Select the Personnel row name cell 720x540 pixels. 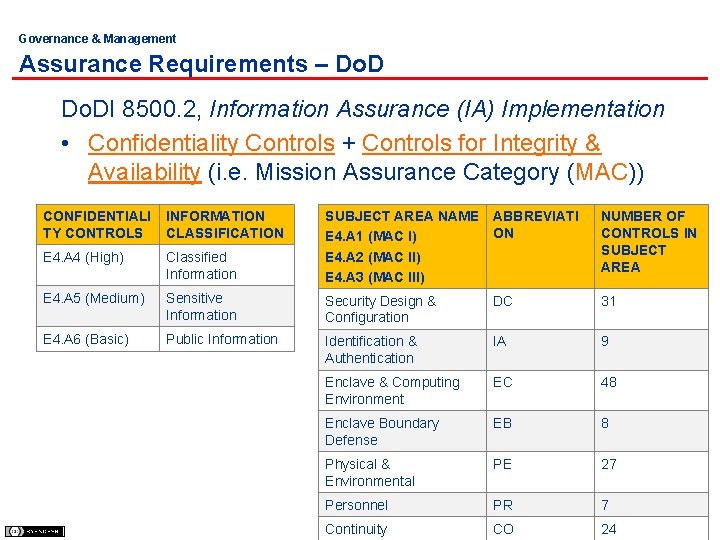(x=402, y=505)
